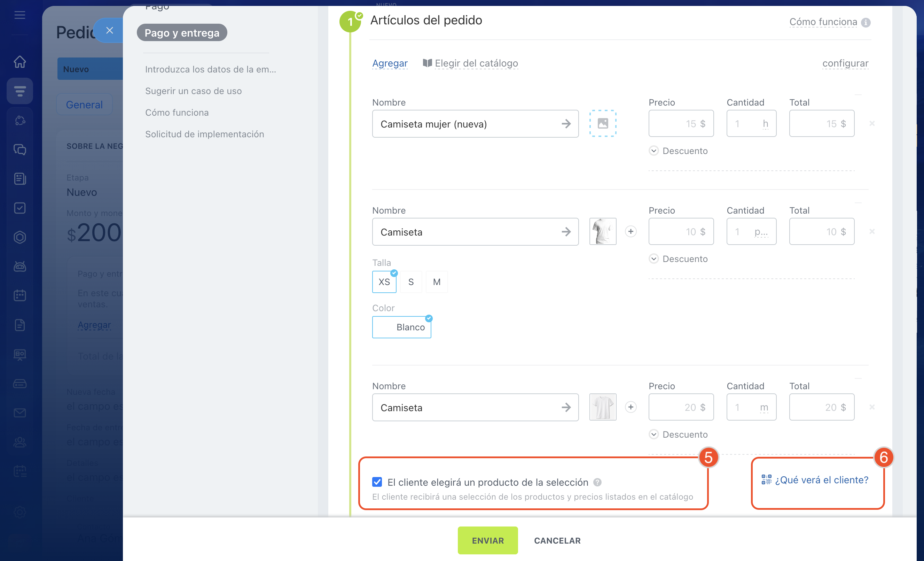Click the info icon next to Cómo funciona

[x=866, y=23]
